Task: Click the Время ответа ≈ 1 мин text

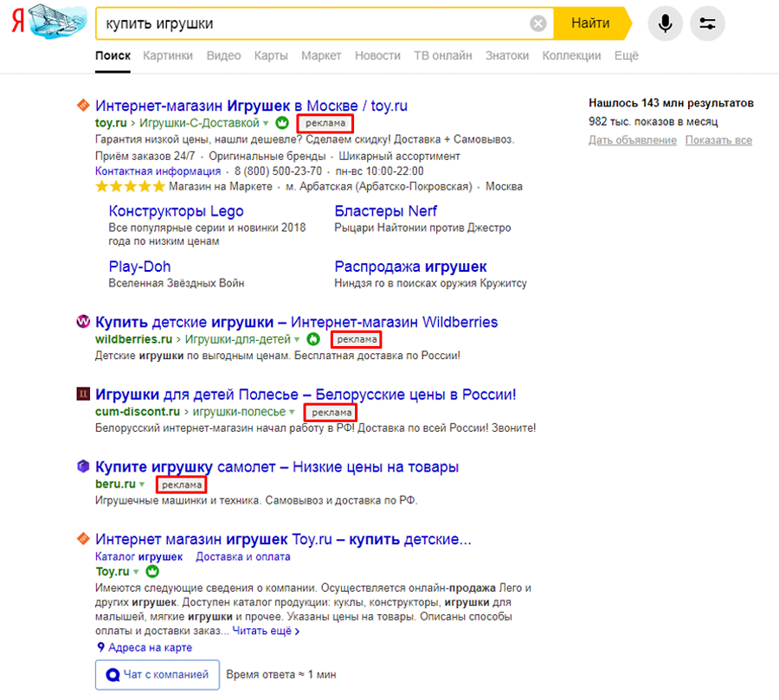Action: click(281, 675)
